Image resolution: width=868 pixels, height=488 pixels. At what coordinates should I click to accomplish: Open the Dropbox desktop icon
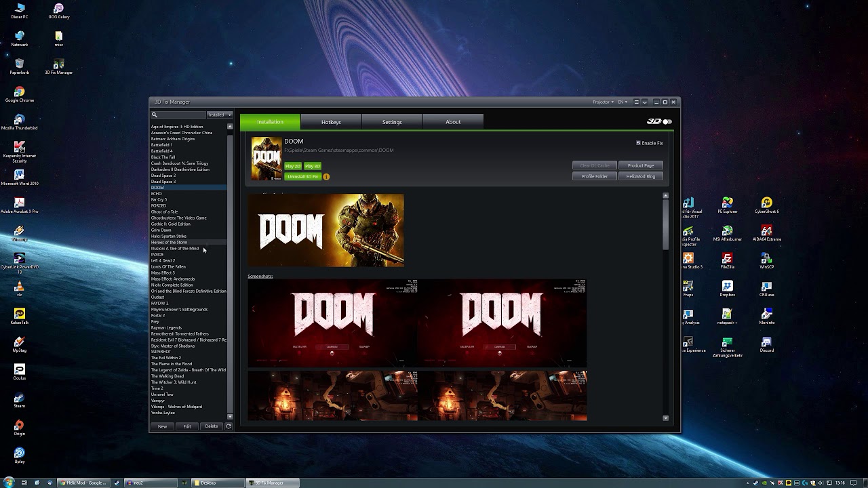pyautogui.click(x=727, y=289)
